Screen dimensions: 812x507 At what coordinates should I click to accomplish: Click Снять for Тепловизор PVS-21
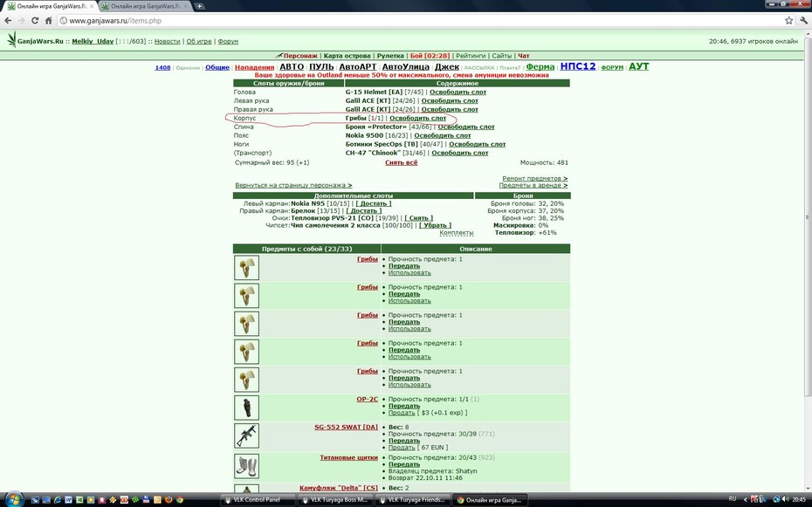tap(418, 218)
